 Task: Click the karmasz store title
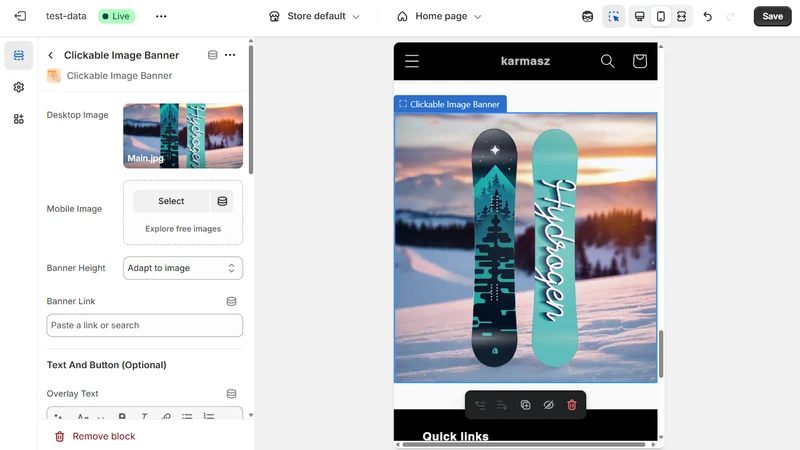(x=526, y=61)
